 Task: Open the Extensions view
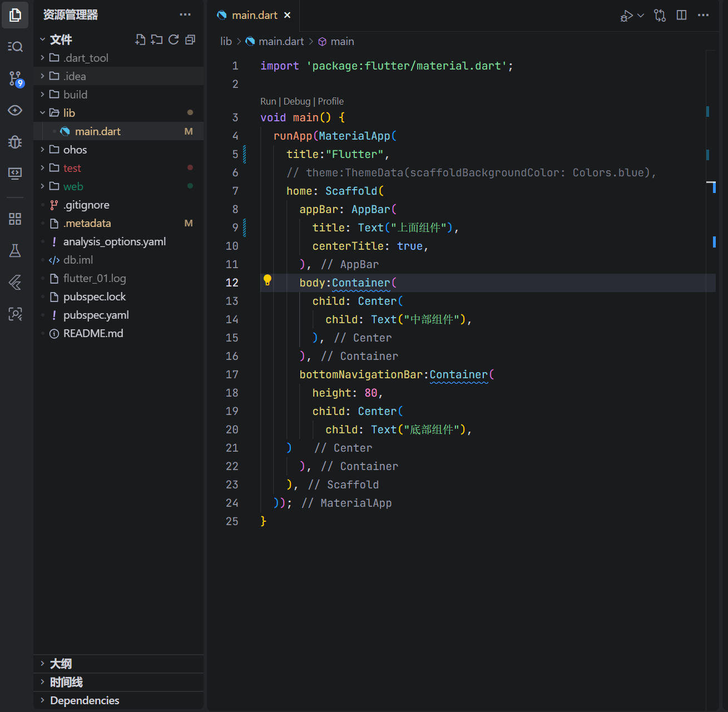tap(15, 219)
